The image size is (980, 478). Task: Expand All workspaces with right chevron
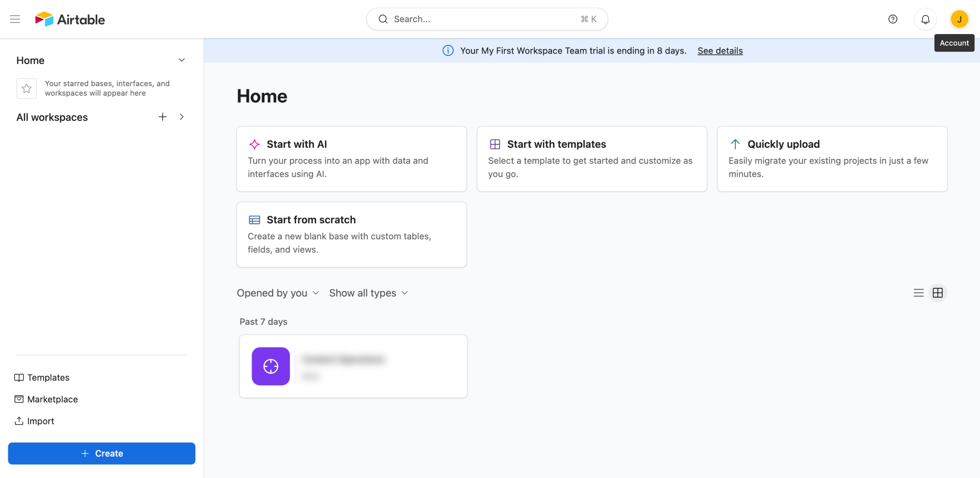[x=182, y=117]
